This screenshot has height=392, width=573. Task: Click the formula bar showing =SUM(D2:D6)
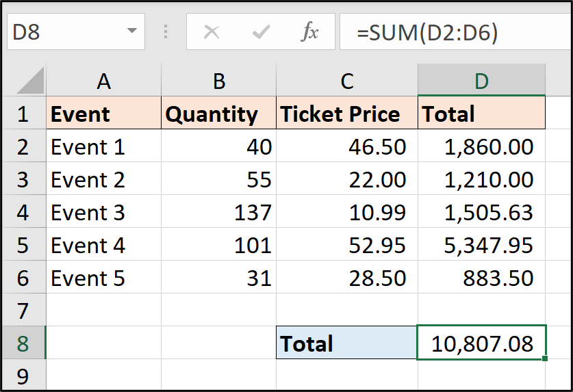456,31
